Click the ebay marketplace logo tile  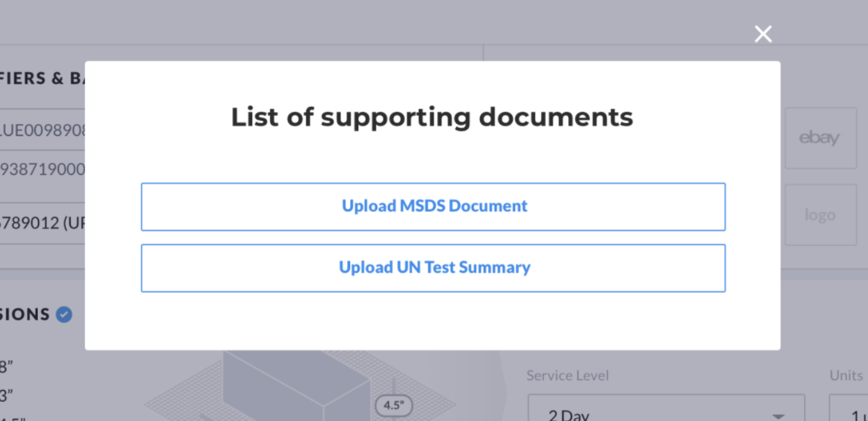[820, 138]
